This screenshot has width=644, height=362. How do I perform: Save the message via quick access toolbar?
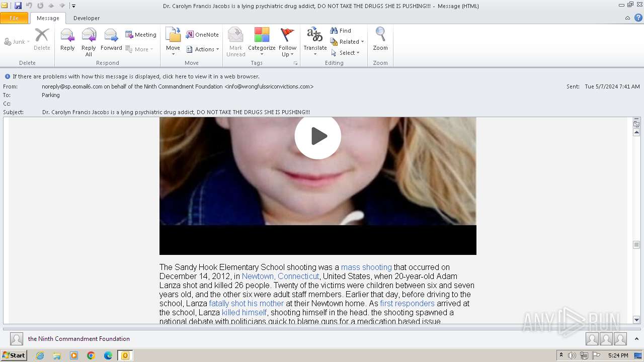point(18,6)
